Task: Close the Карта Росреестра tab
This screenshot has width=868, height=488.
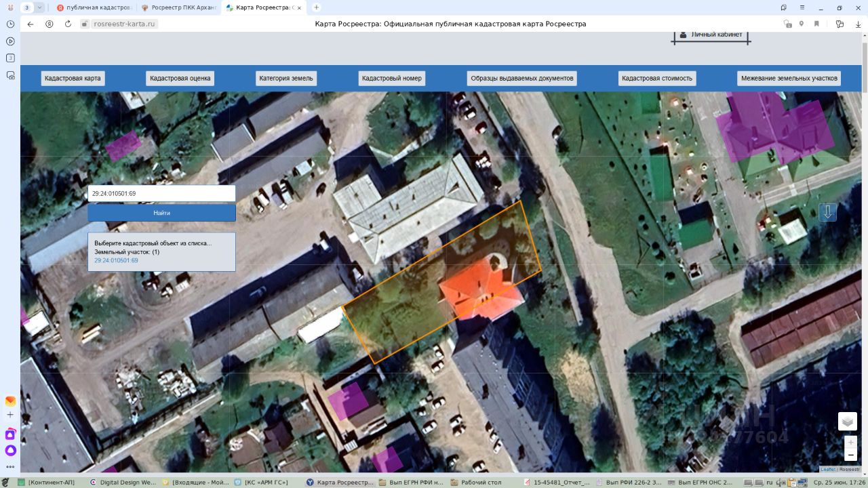Action: [x=299, y=7]
